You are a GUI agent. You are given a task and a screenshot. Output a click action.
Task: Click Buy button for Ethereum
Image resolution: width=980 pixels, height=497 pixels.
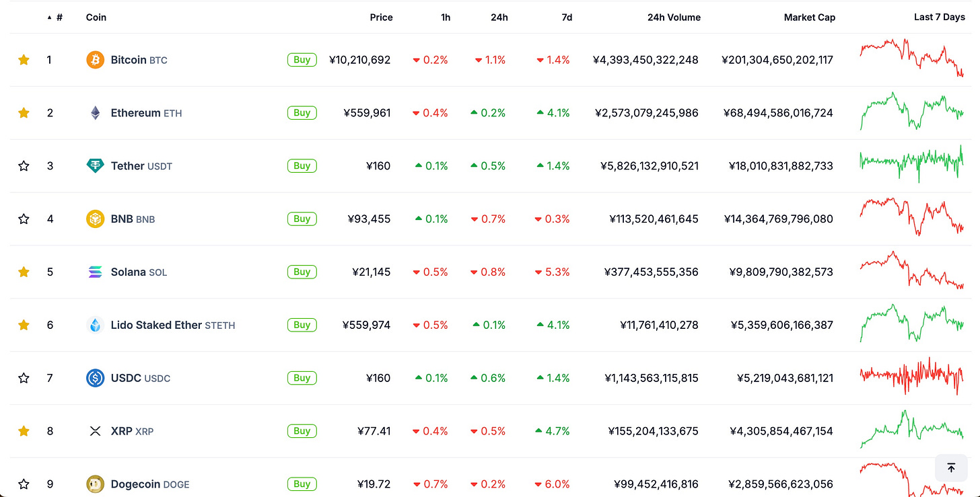point(302,113)
